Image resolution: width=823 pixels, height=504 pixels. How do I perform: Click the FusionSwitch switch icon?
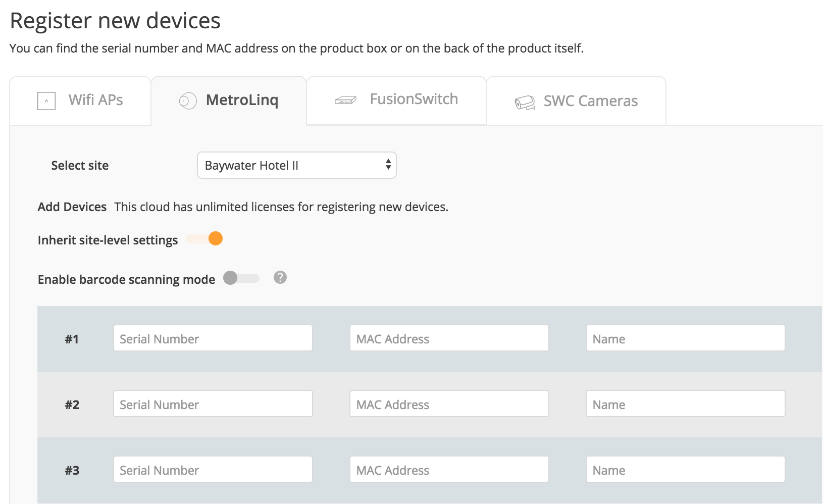click(345, 100)
